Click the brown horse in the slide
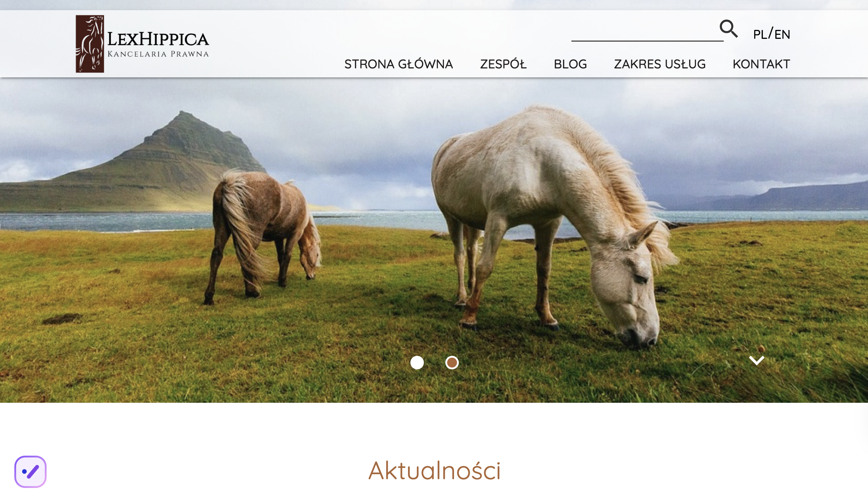Viewport: 868px width, 496px height. click(x=262, y=235)
